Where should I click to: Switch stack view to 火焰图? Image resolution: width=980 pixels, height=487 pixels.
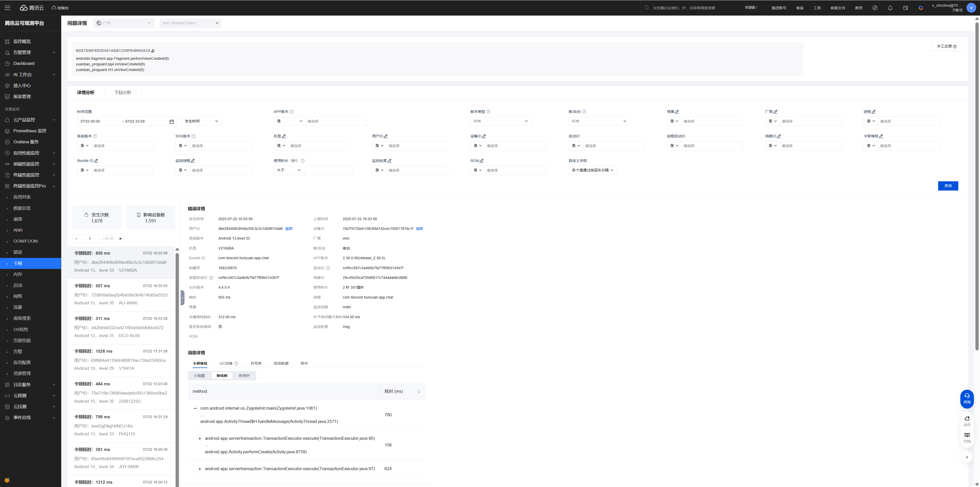(199, 376)
